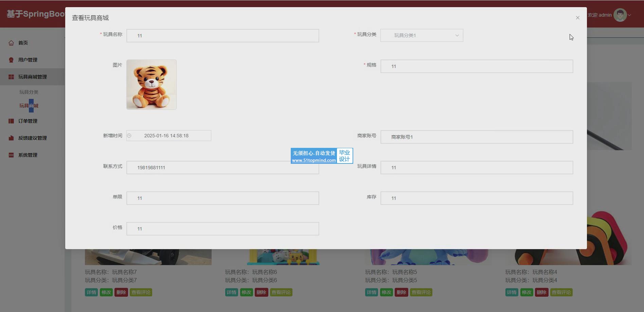Click 删除 button for 玩具名称6
The image size is (644, 312).
pyautogui.click(x=261, y=292)
